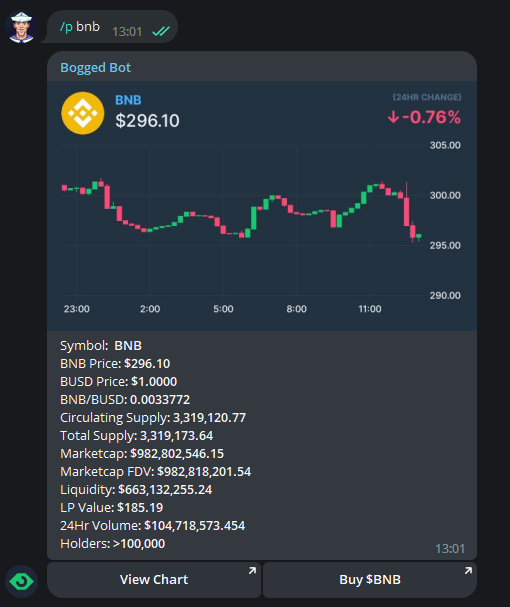Click the /p command in the message

point(66,27)
